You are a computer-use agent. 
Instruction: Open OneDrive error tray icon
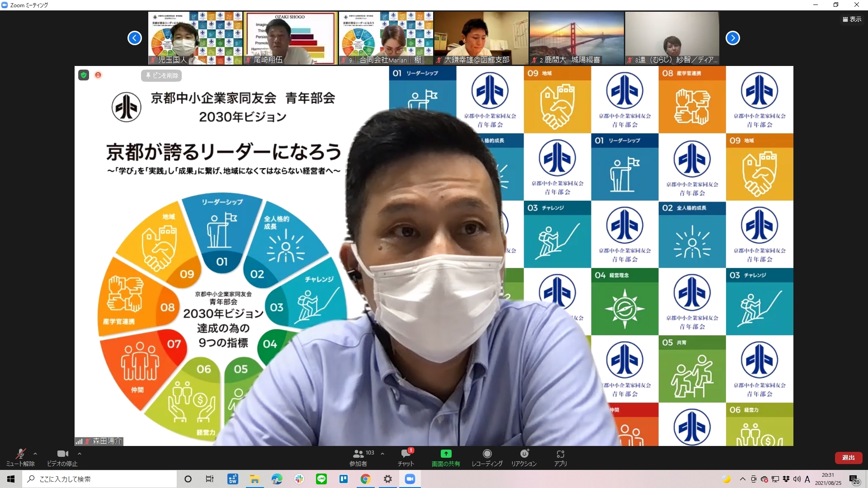click(764, 479)
